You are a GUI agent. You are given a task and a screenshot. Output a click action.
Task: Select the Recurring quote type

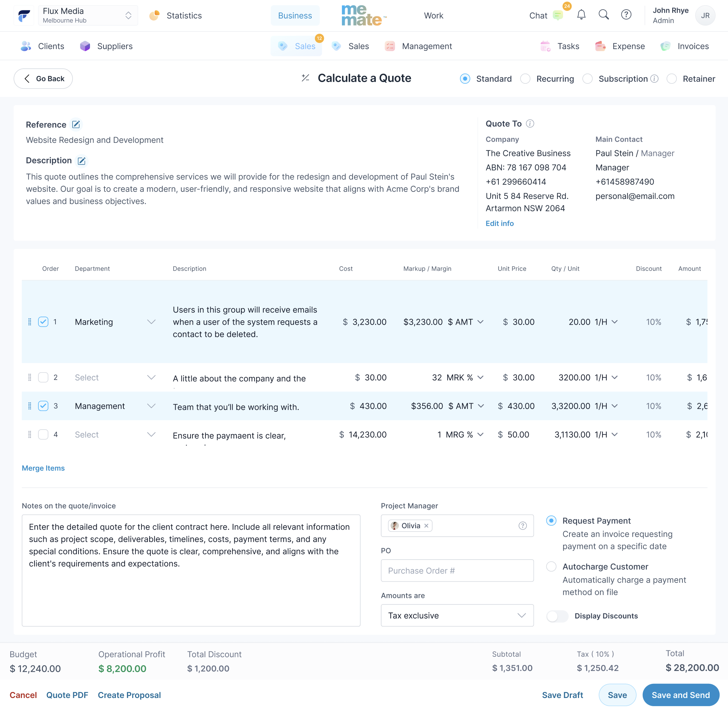pos(525,79)
